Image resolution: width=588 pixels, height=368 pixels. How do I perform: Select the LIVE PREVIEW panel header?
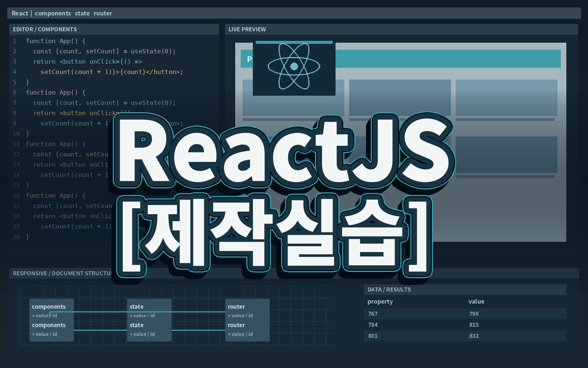click(401, 29)
